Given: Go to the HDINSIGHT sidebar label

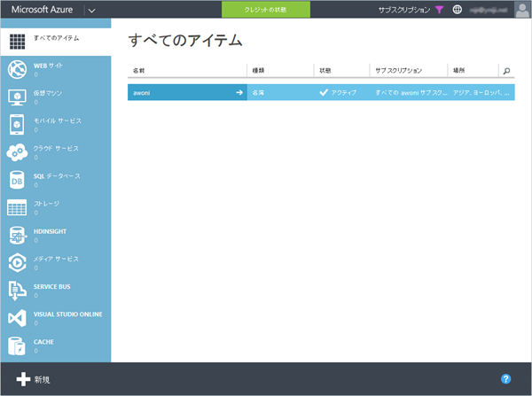Looking at the screenshot, I should pyautogui.click(x=50, y=231).
